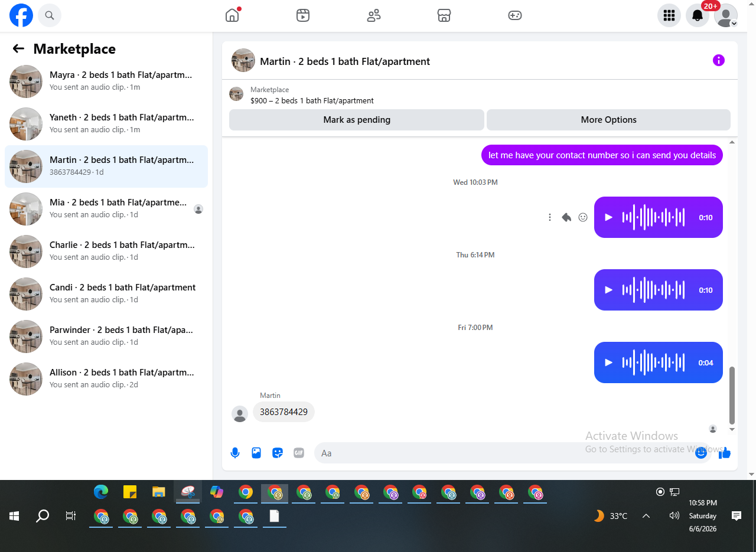This screenshot has width=756, height=552.
Task: Switch to the Video reels tab
Action: click(x=303, y=15)
